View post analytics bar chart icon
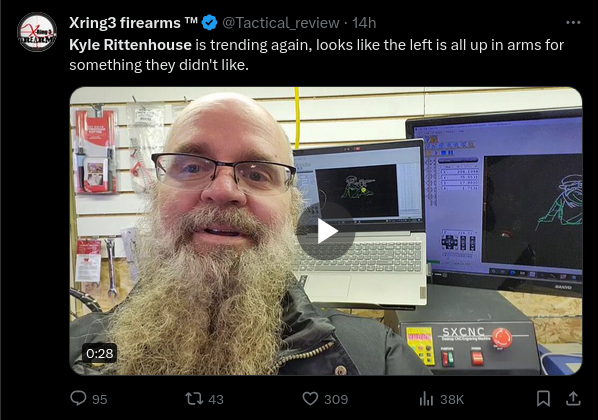 pyautogui.click(x=426, y=399)
